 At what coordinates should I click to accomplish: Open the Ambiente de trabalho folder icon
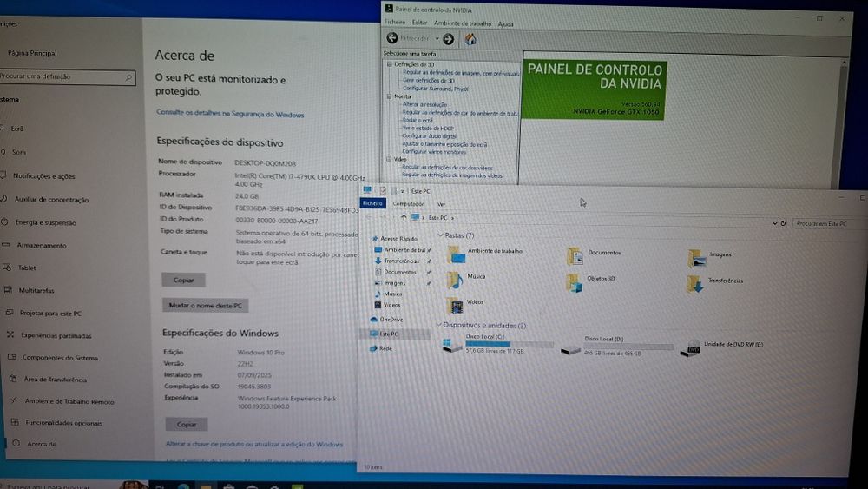point(457,254)
